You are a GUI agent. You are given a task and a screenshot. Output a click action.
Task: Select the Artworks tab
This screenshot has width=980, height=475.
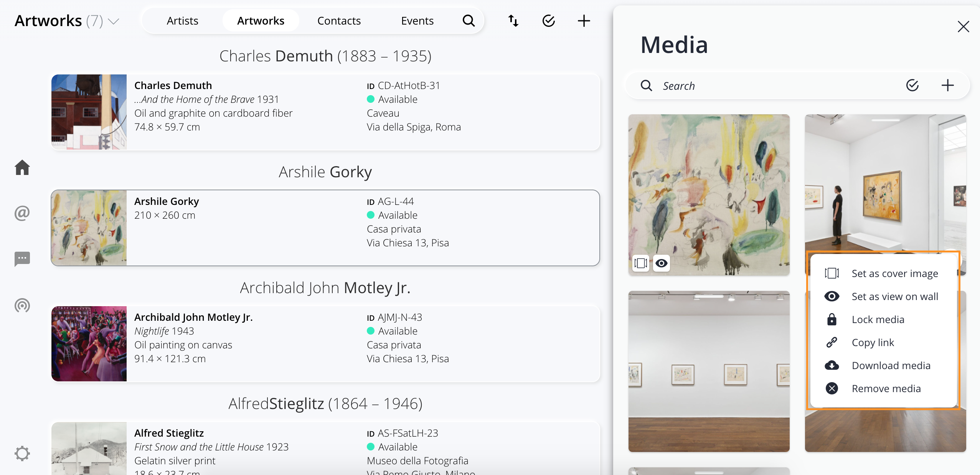point(261,21)
